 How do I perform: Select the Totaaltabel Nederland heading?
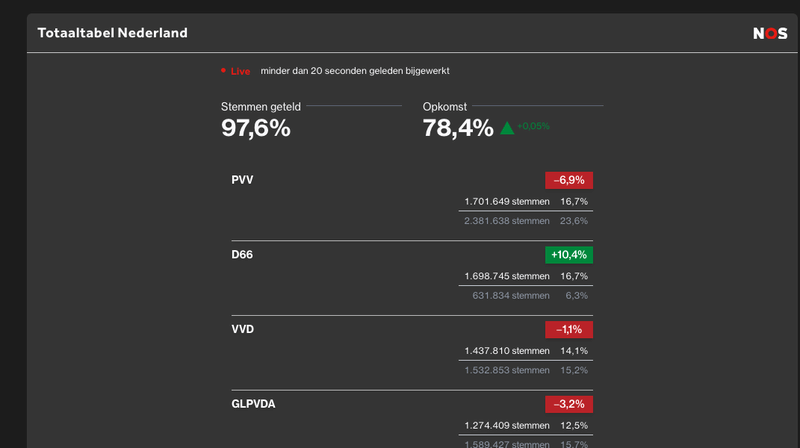click(x=112, y=33)
